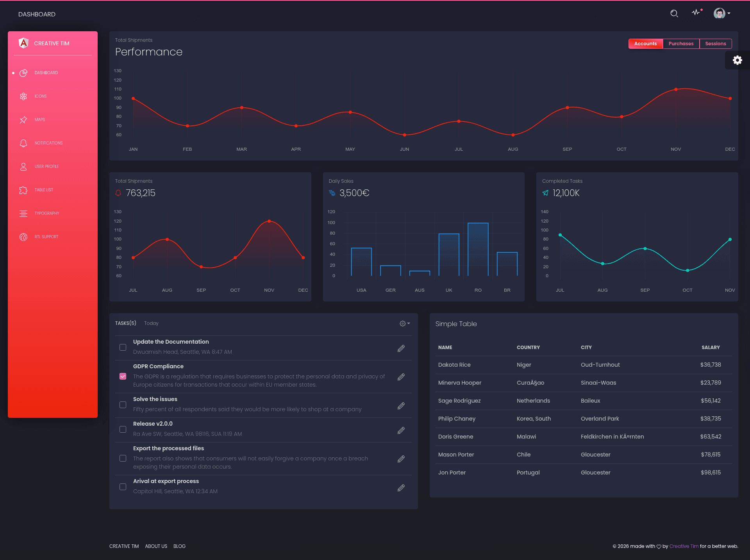
Task: Click the Dakota Rice name cell
Action: [x=454, y=365]
